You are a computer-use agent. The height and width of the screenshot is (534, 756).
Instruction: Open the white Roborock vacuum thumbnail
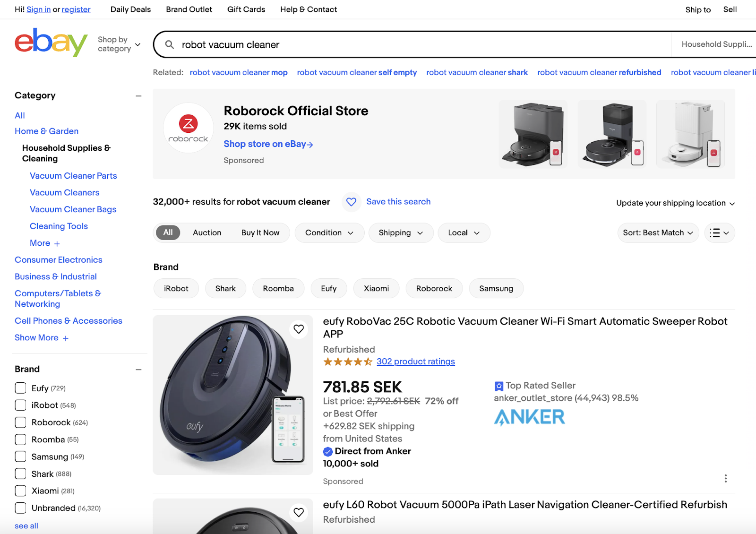pos(690,134)
